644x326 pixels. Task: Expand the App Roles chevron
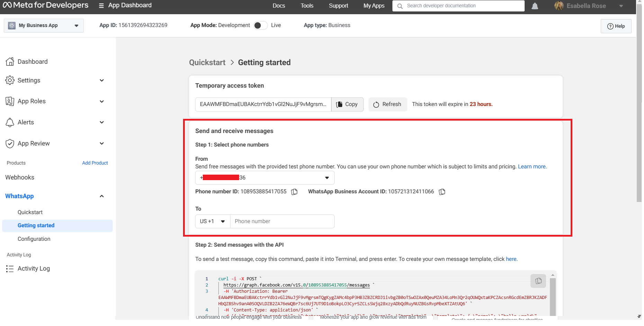(102, 102)
